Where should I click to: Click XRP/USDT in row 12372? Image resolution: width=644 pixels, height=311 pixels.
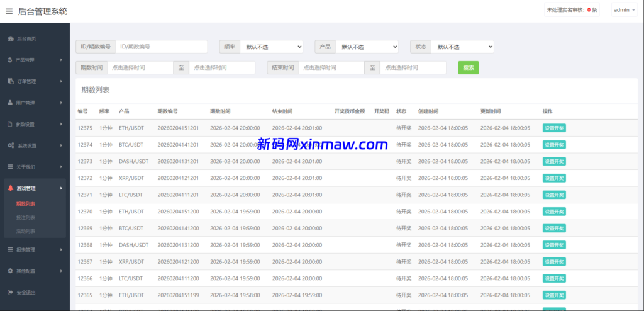(x=131, y=178)
